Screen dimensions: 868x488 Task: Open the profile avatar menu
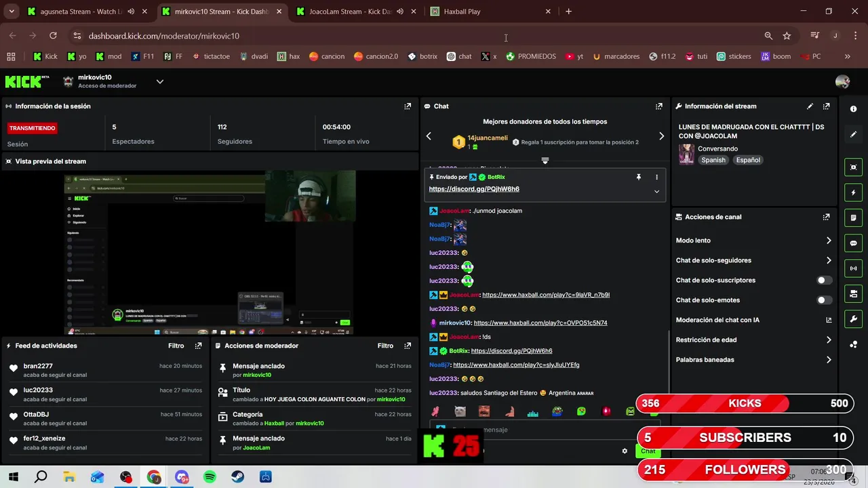tap(842, 81)
